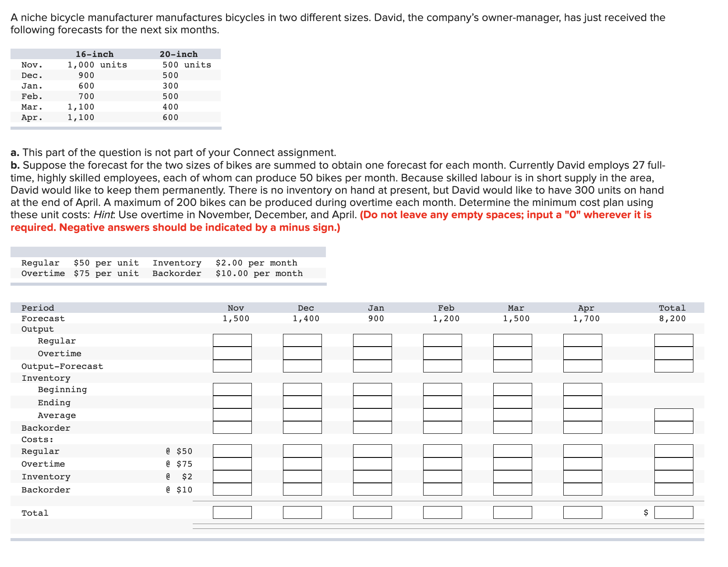
Task: Focus the Average inventory field for Mar
Action: click(512, 415)
